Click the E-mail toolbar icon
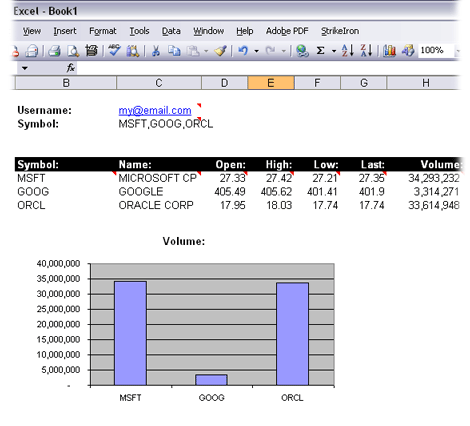 click(x=32, y=51)
